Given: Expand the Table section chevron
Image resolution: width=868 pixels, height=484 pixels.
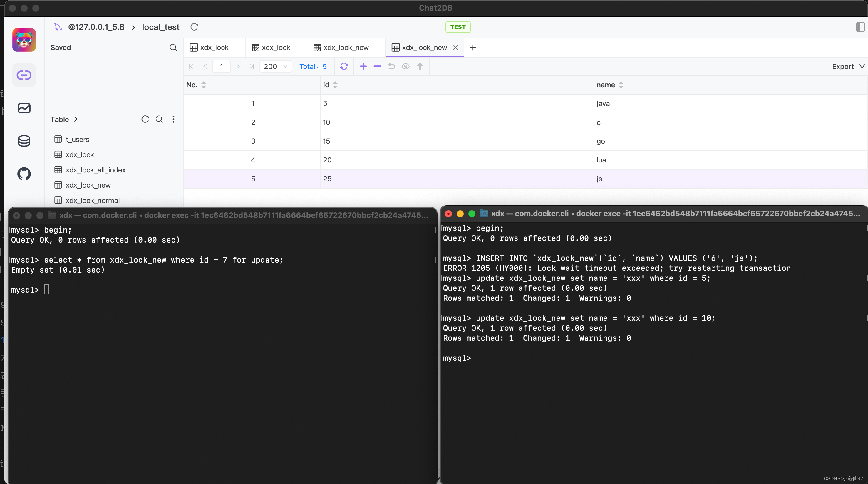Looking at the screenshot, I should tap(76, 119).
